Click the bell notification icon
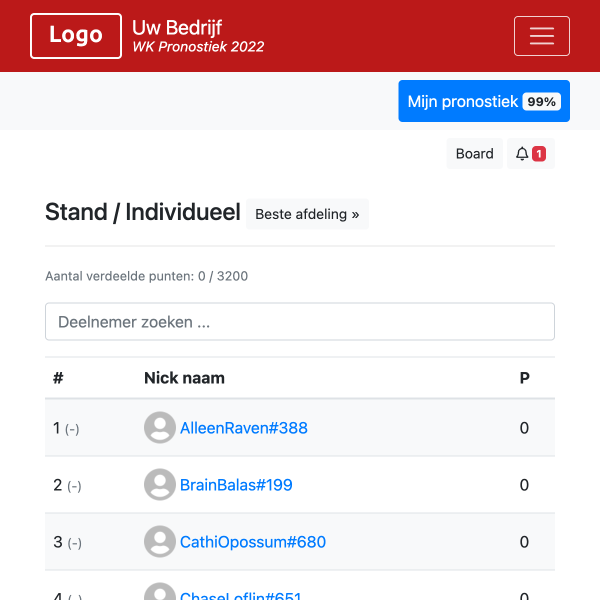600x600 pixels. click(x=522, y=154)
